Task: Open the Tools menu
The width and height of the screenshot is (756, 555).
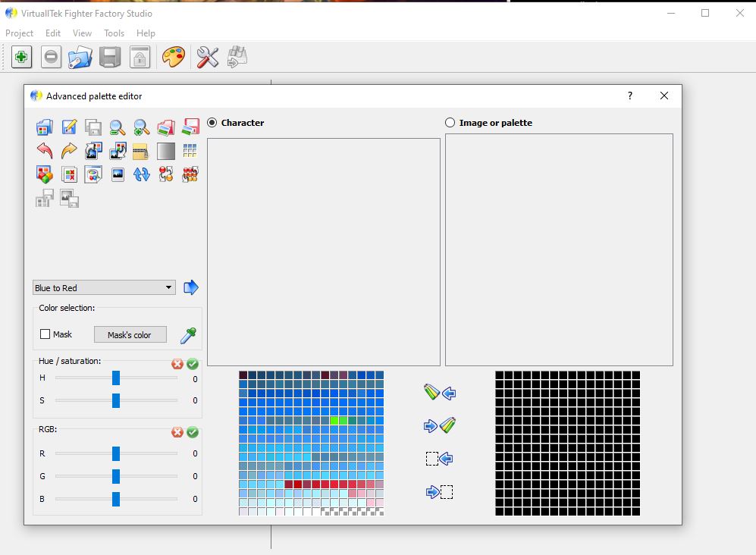Action: (114, 33)
